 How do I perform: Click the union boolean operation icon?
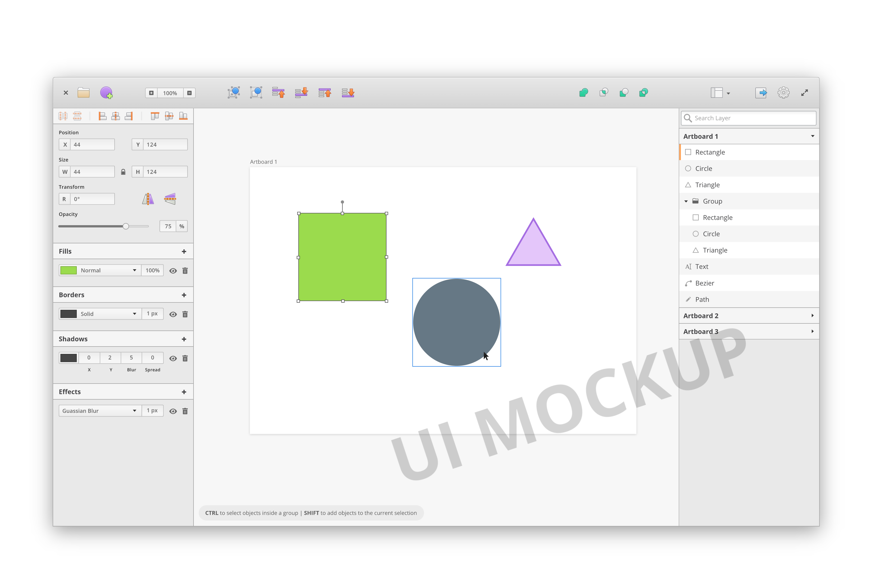click(x=584, y=93)
